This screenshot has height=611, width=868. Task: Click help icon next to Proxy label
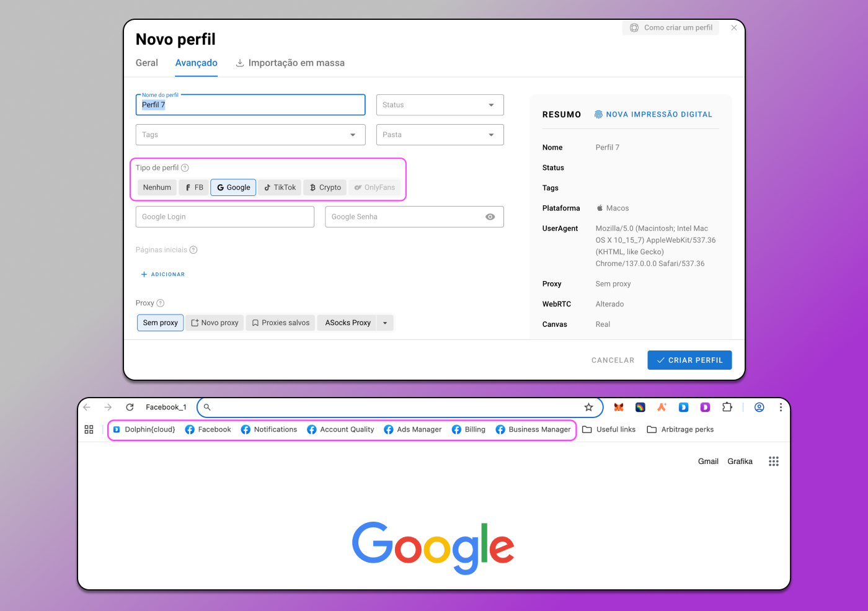[160, 303]
